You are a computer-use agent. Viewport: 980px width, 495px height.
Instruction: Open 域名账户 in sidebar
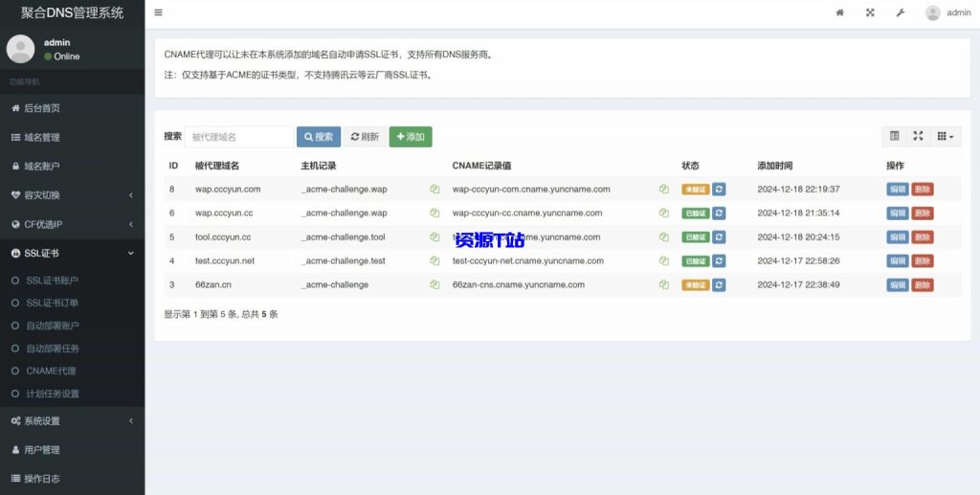tap(73, 167)
